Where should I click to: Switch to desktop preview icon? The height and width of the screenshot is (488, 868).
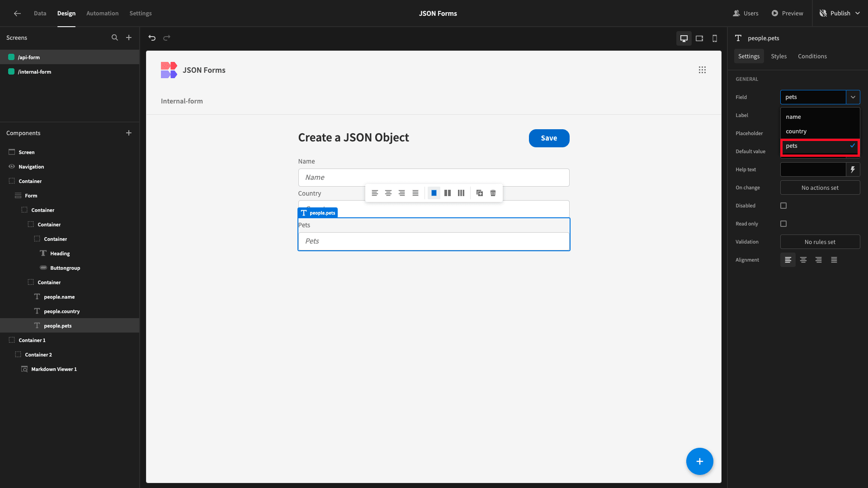point(684,38)
